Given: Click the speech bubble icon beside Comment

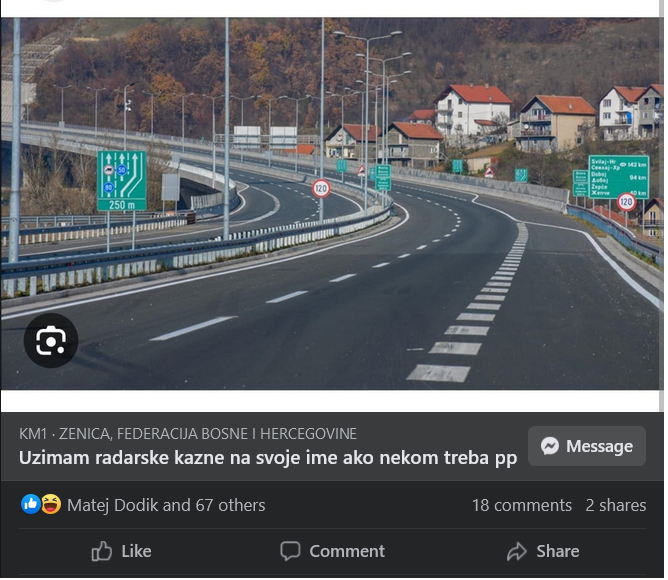Looking at the screenshot, I should point(291,552).
